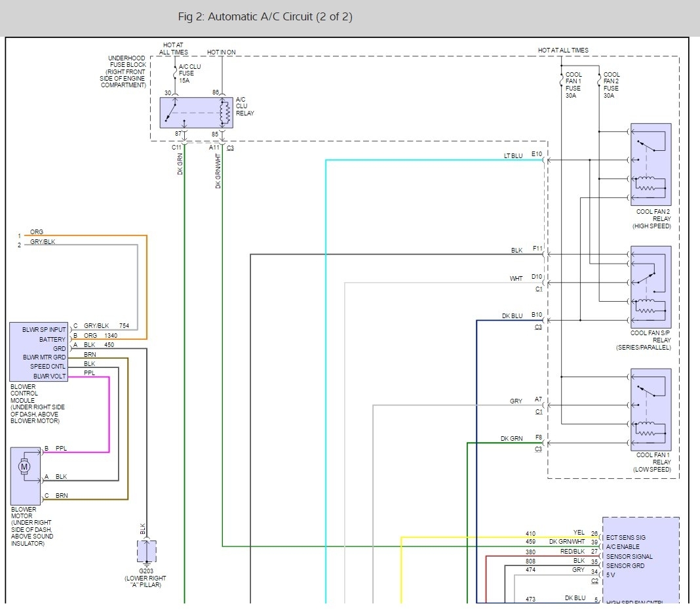Click the YEL wire label numbered 410
Viewport: 700px width, 610px height.
point(579,533)
